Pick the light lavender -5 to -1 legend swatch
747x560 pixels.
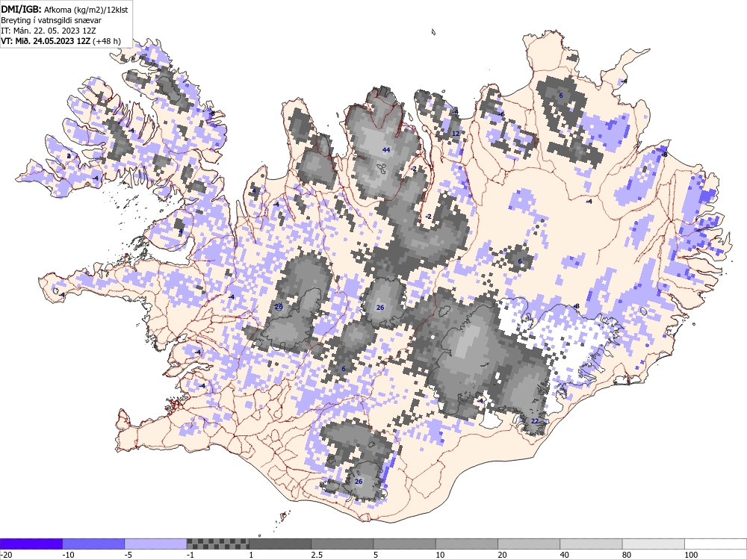click(x=156, y=544)
